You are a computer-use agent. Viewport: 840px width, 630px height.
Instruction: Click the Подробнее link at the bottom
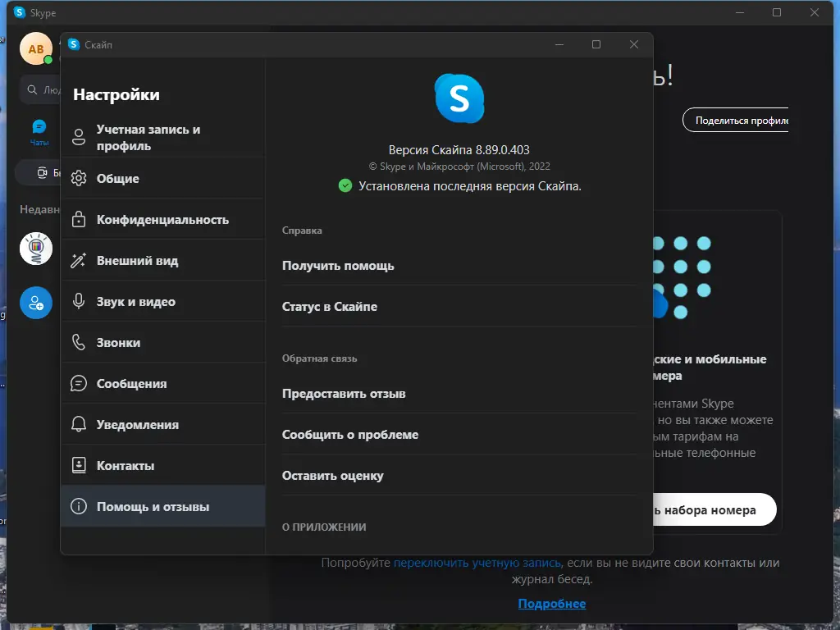tap(552, 603)
